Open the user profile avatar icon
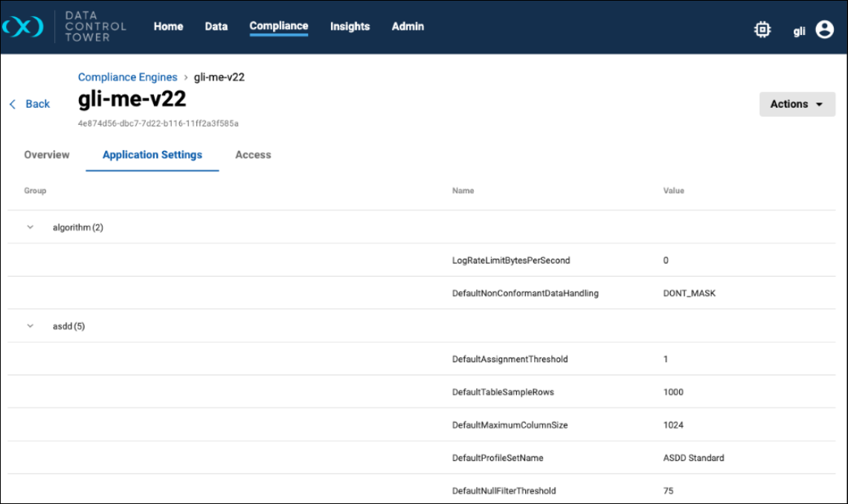 pyautogui.click(x=824, y=30)
